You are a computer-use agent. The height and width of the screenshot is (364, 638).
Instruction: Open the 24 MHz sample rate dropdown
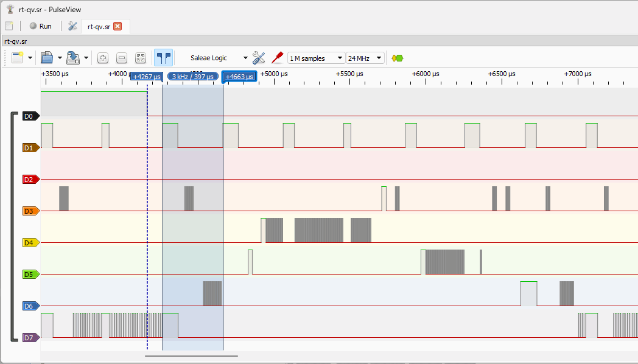click(x=365, y=58)
